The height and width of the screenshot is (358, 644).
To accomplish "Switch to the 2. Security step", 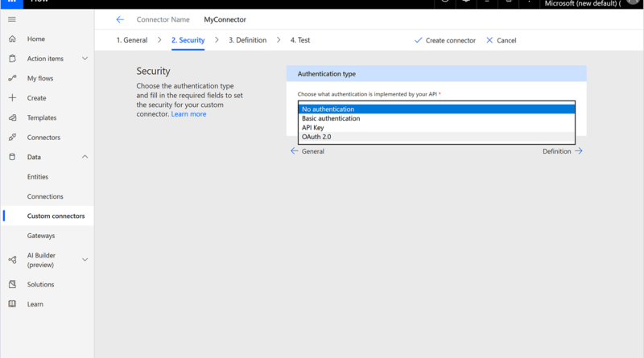I will click(x=188, y=40).
